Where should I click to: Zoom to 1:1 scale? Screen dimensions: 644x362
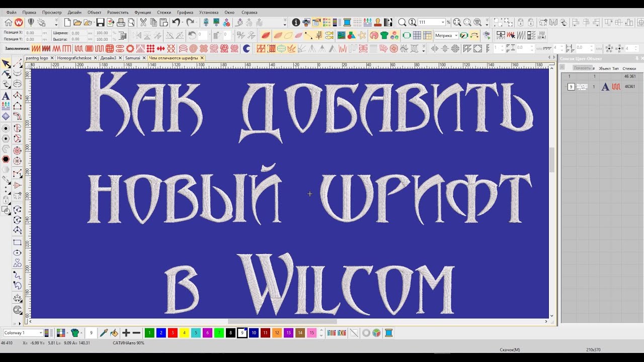click(412, 22)
